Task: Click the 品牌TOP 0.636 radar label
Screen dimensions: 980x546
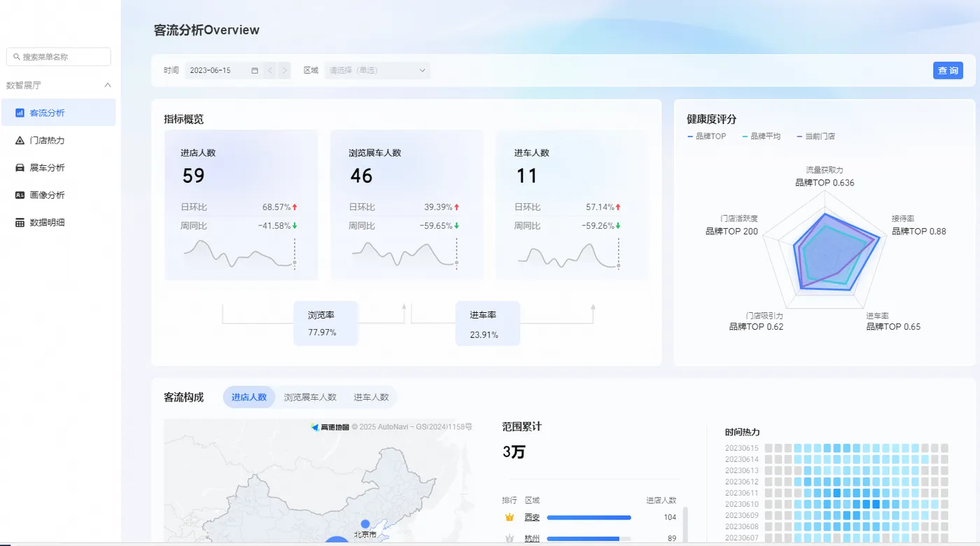Action: point(825,183)
